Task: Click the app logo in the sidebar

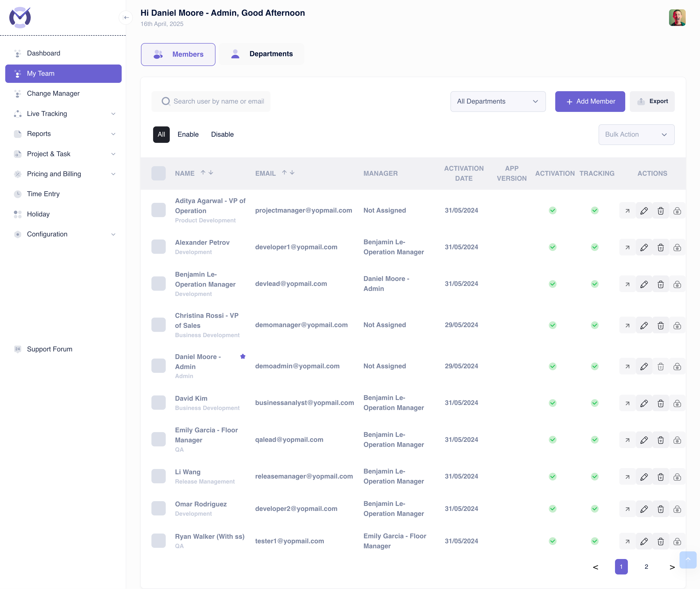Action: pyautogui.click(x=20, y=17)
